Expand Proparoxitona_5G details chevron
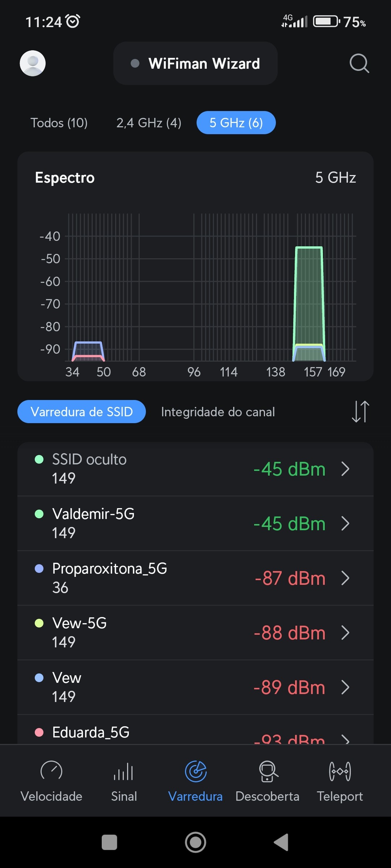 point(345,578)
